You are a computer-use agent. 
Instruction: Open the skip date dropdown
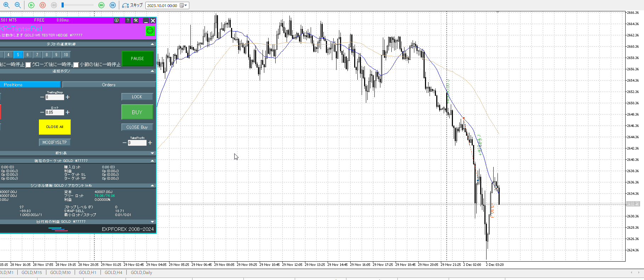pyautogui.click(x=185, y=6)
